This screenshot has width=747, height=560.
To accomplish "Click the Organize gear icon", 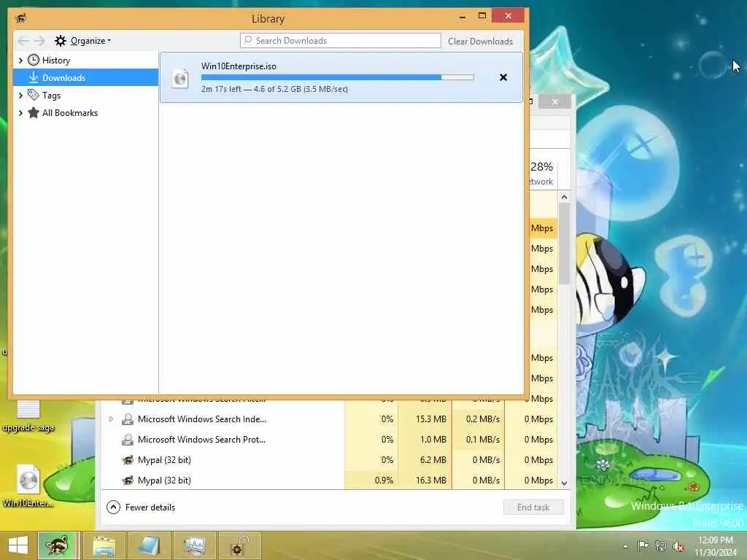I will click(60, 41).
